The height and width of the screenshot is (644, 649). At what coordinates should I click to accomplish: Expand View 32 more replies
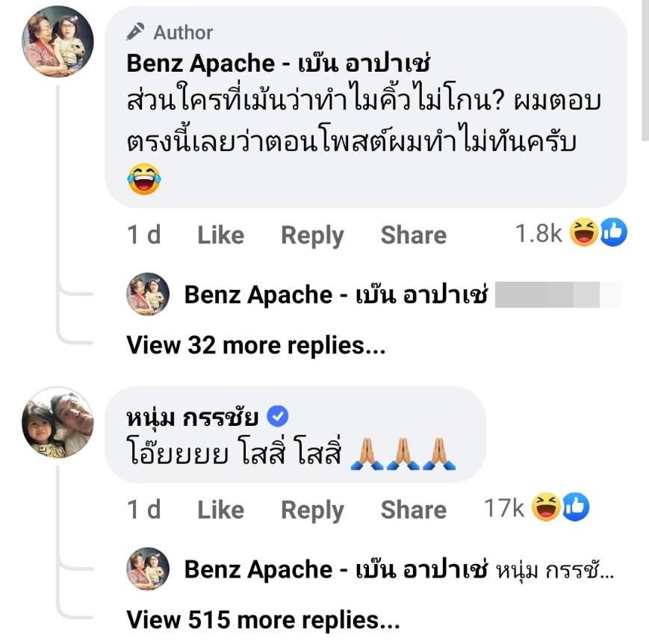click(x=256, y=345)
